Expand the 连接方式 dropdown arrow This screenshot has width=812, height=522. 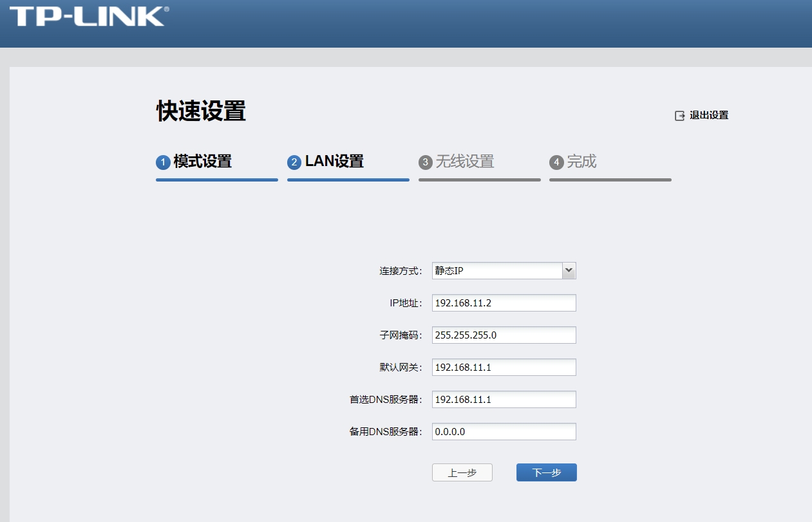(569, 271)
